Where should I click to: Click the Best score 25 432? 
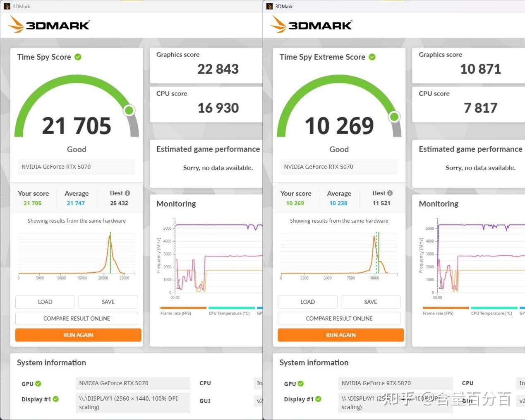coord(119,203)
